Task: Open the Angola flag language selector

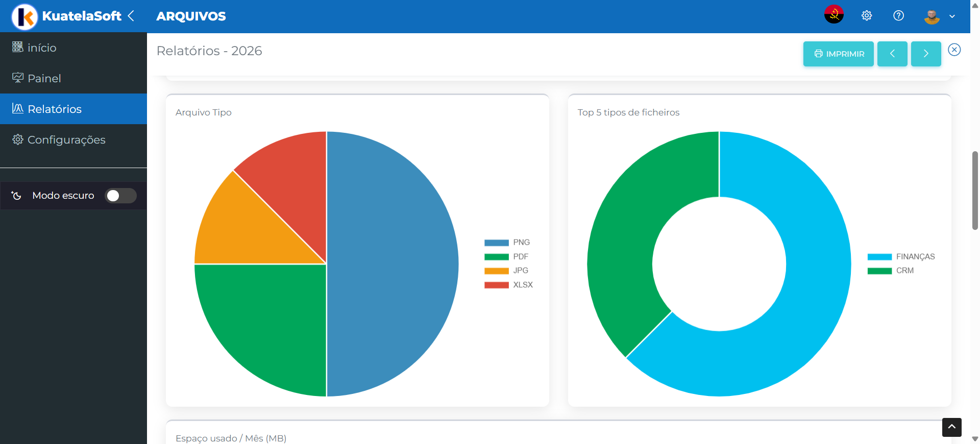Action: (x=834, y=15)
